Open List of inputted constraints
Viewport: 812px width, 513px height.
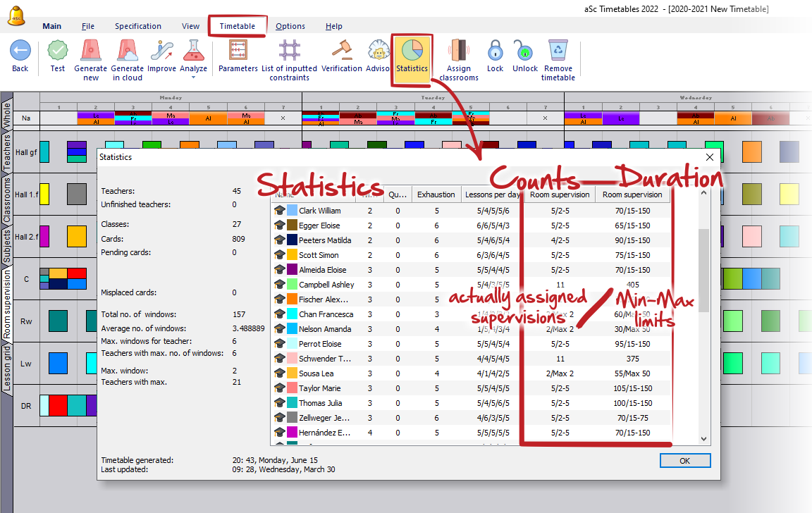pos(289,51)
